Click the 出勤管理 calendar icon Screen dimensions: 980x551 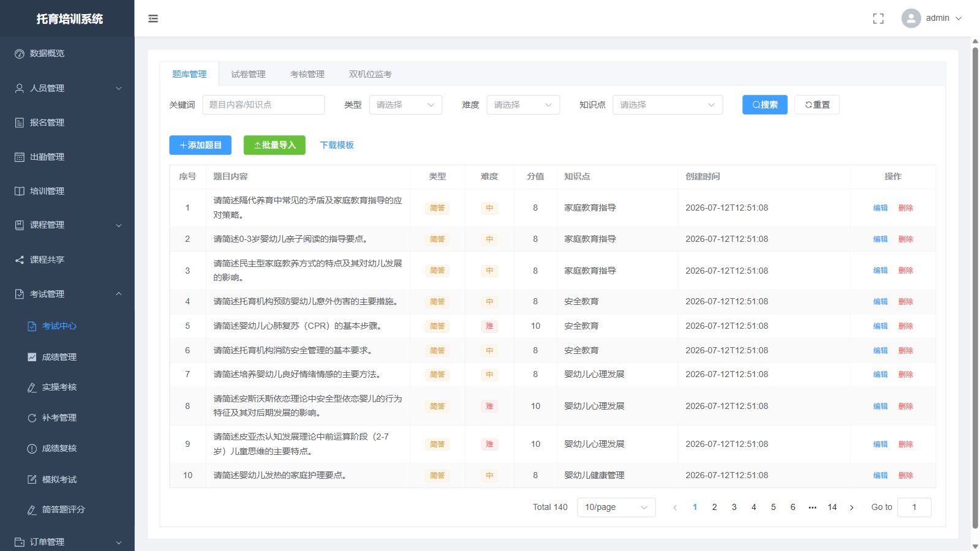click(20, 157)
